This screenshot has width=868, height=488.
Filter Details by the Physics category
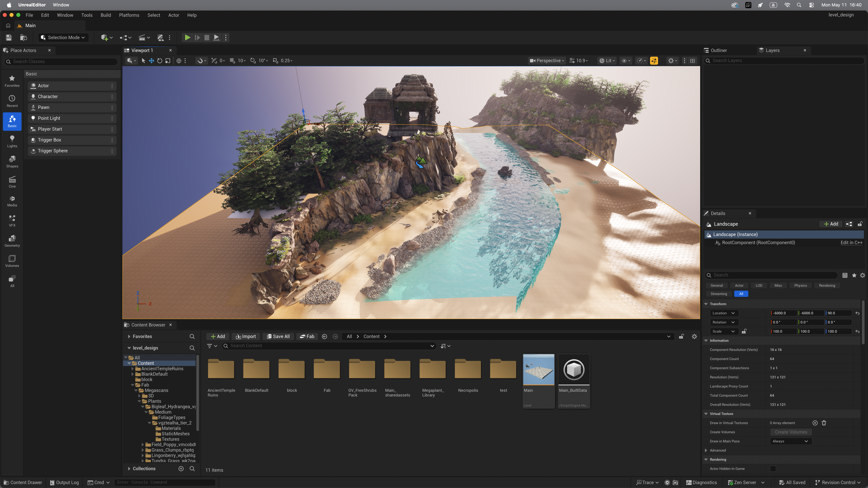[x=800, y=285]
